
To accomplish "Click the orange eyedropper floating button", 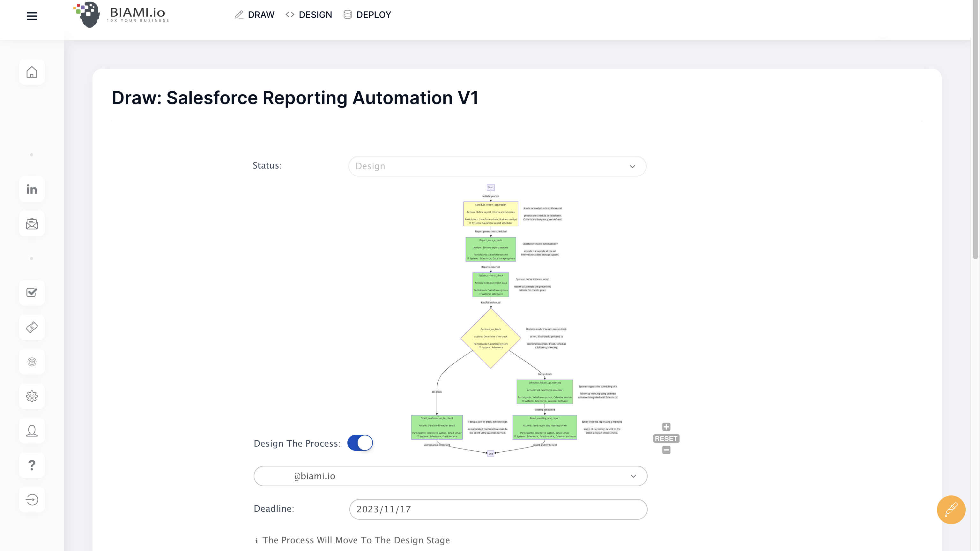I will click(951, 509).
